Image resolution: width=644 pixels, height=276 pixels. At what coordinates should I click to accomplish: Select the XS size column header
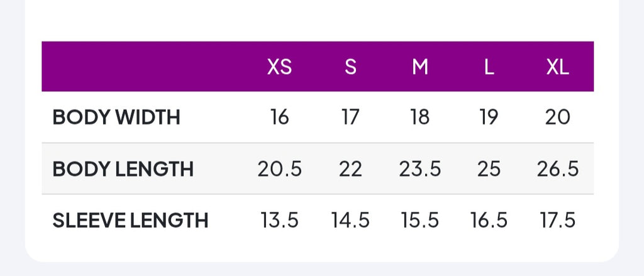pos(279,67)
